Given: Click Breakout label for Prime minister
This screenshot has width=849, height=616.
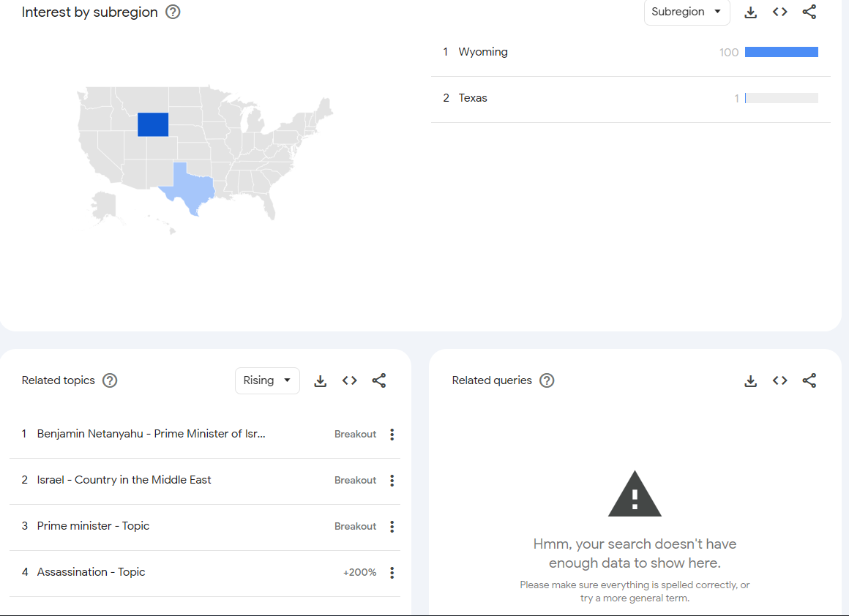Looking at the screenshot, I should click(355, 526).
